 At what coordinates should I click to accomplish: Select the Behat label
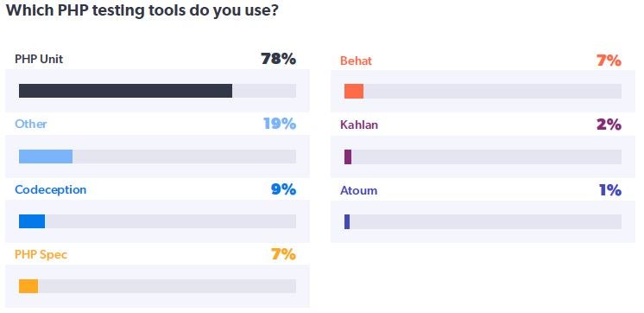click(356, 61)
